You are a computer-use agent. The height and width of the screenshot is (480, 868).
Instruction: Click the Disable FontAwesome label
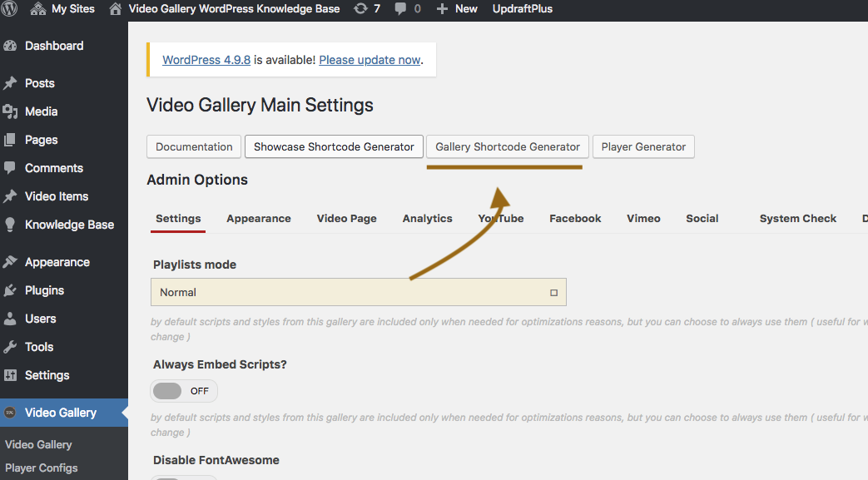(216, 460)
